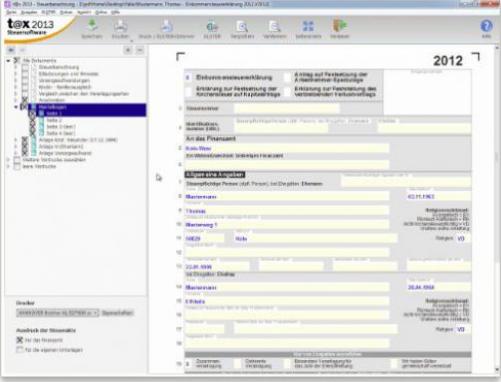
Task: Click the forward arrow above document tree
Action: [x=22, y=50]
